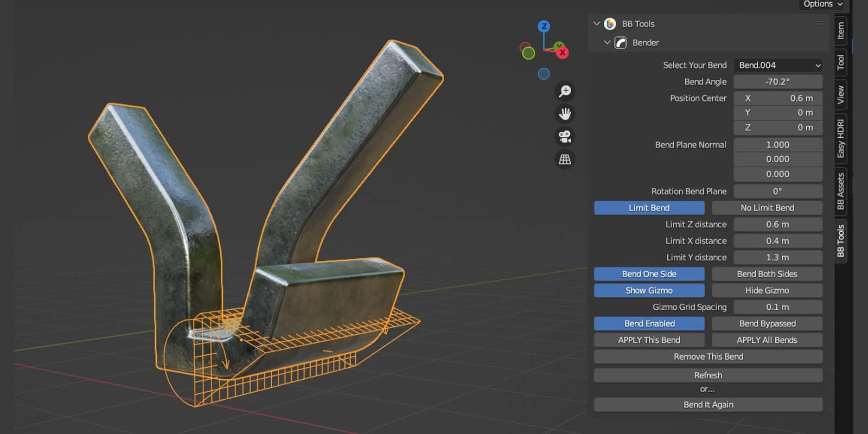Switch perspective/orthographic with grid icon
This screenshot has width=868, height=434.
point(565,159)
